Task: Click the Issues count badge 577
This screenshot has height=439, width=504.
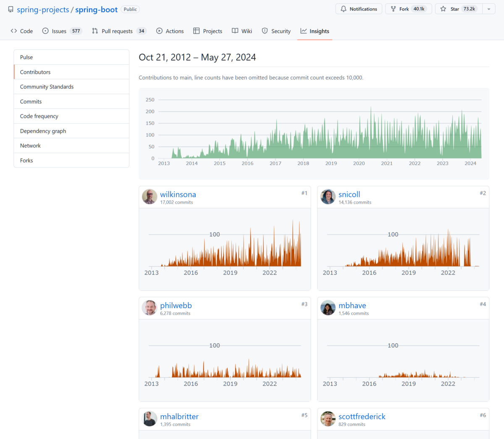Action: point(76,31)
